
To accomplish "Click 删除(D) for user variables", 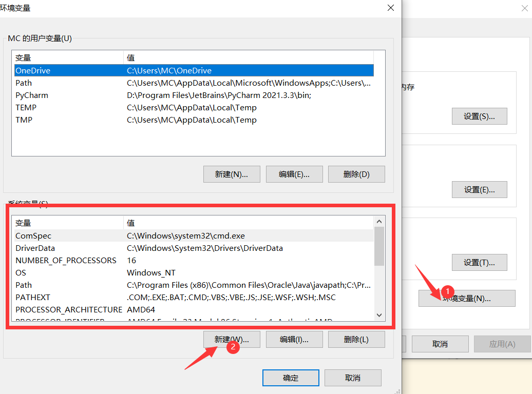I will (x=356, y=174).
